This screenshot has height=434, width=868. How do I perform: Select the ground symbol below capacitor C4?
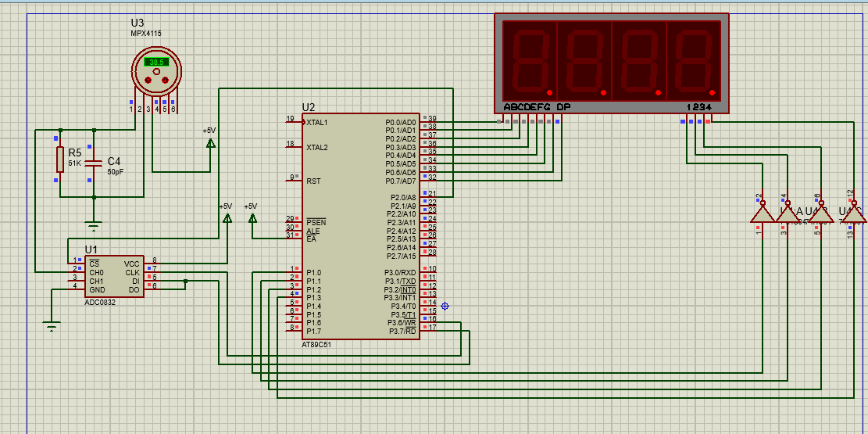pos(93,227)
